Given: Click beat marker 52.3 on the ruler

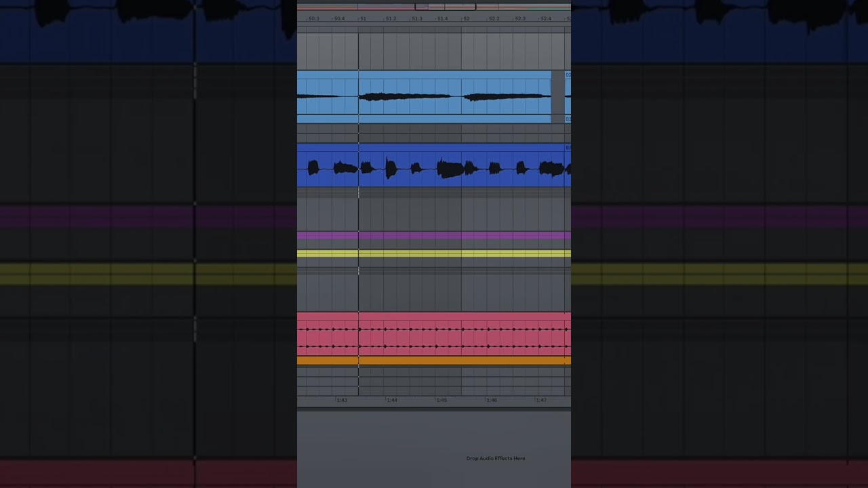Looking at the screenshot, I should pyautogui.click(x=519, y=19).
